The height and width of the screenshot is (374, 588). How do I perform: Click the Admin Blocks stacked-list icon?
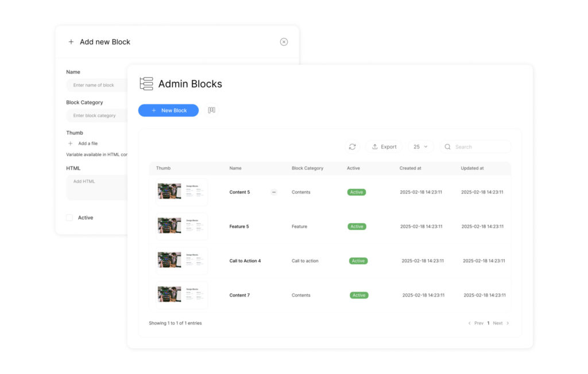[x=146, y=84]
